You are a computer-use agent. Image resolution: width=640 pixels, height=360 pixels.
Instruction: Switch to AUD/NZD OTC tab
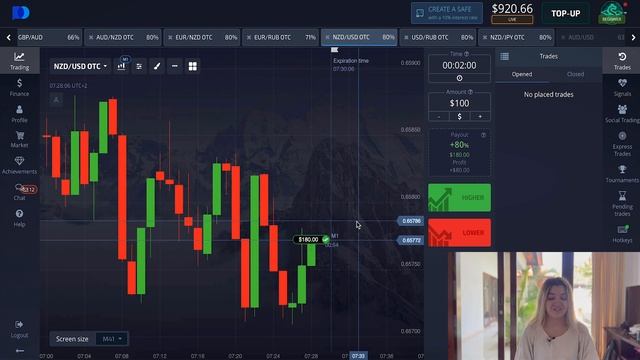[x=123, y=37]
